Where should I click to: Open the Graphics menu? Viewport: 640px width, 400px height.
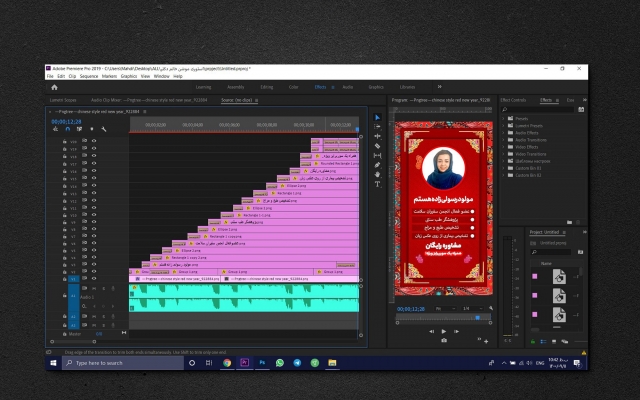pyautogui.click(x=129, y=76)
